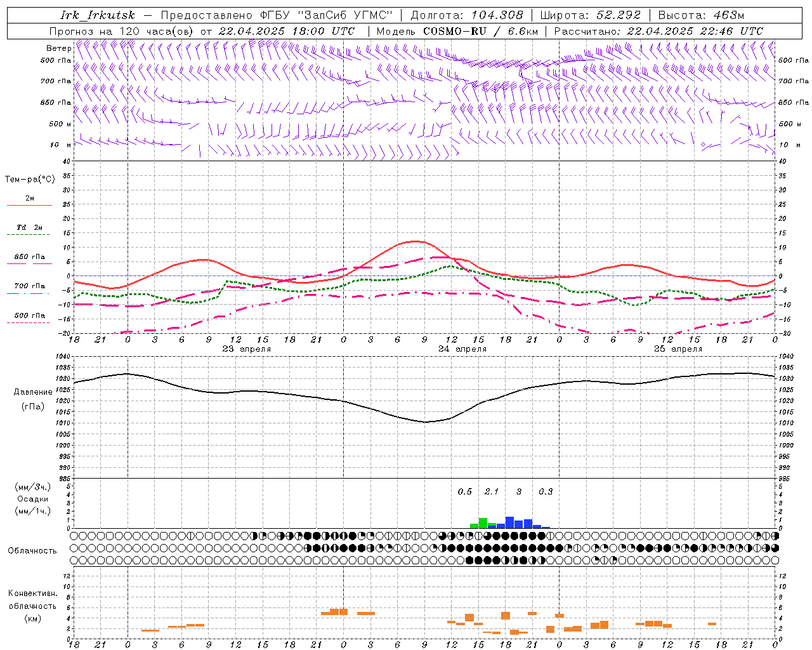Click the 700 гПа temperature legend entry

[x=29, y=286]
